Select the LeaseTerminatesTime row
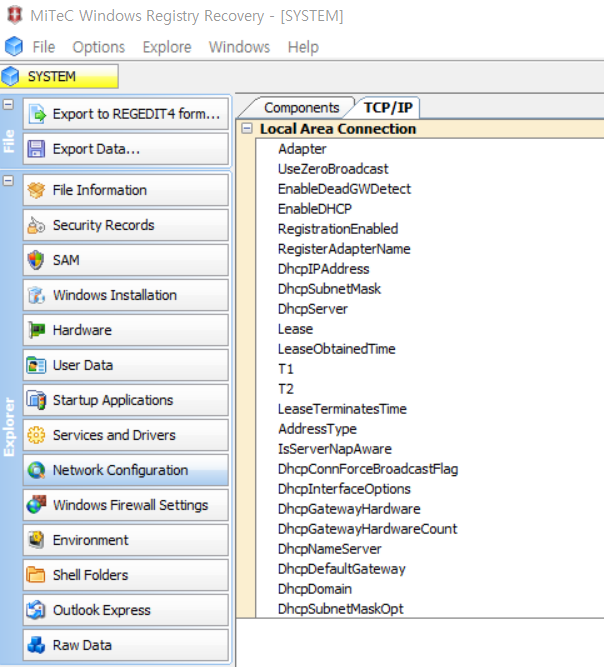The height and width of the screenshot is (667, 604). (x=430, y=409)
